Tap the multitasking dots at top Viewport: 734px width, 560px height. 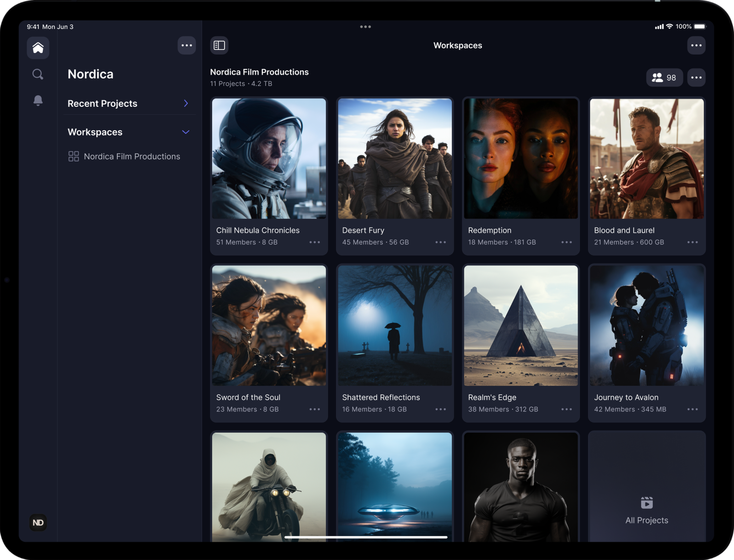click(x=365, y=27)
